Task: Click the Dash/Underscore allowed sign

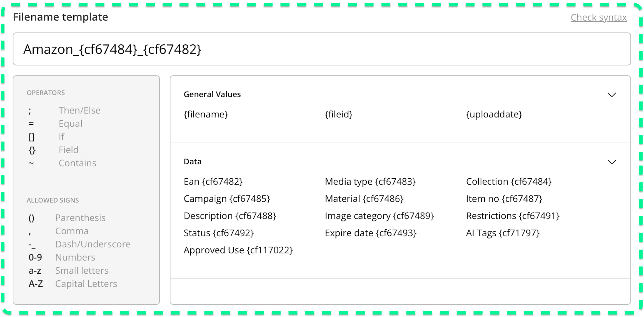Action: click(x=93, y=244)
